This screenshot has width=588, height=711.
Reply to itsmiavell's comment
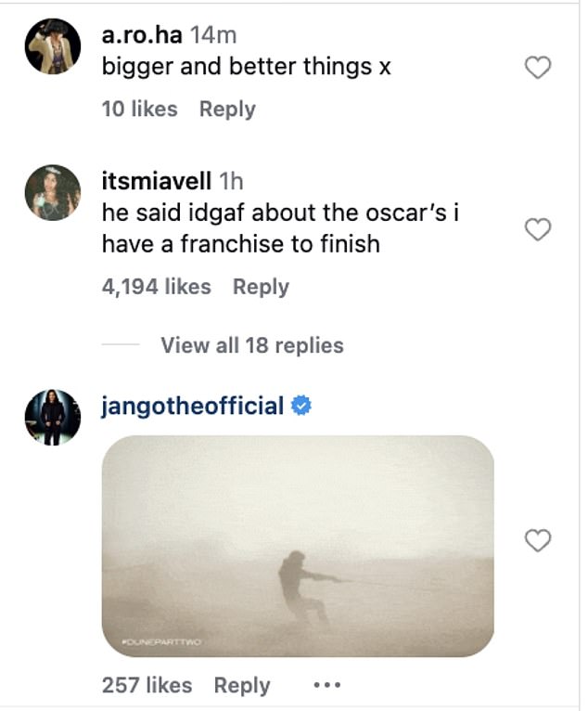pos(261,287)
